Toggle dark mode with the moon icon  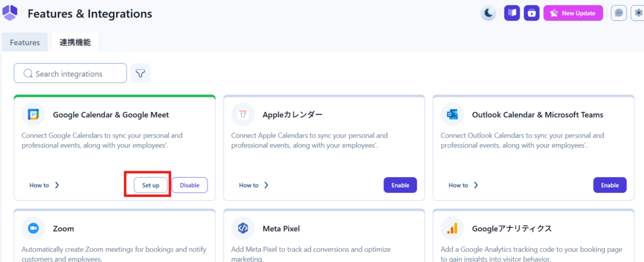pyautogui.click(x=489, y=13)
